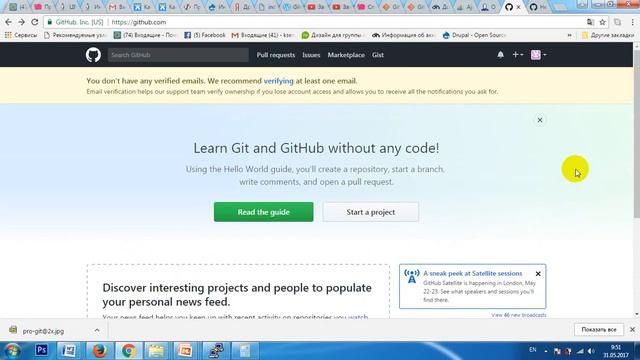Dismiss the Learn Git banner

click(540, 120)
